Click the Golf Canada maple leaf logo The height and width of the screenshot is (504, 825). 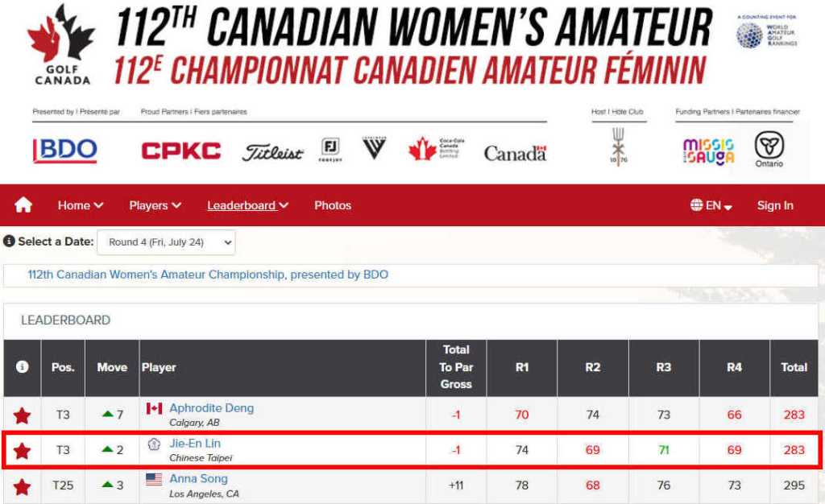61,45
